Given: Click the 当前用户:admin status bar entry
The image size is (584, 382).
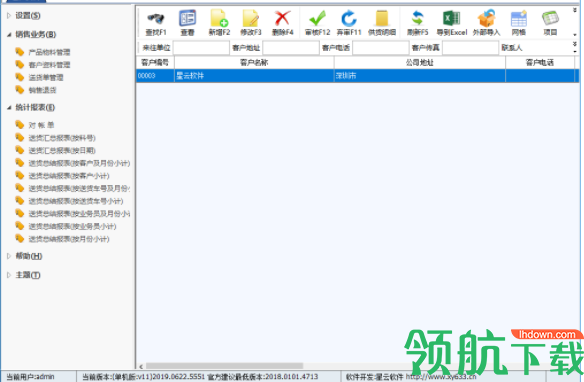Looking at the screenshot, I should coord(31,377).
